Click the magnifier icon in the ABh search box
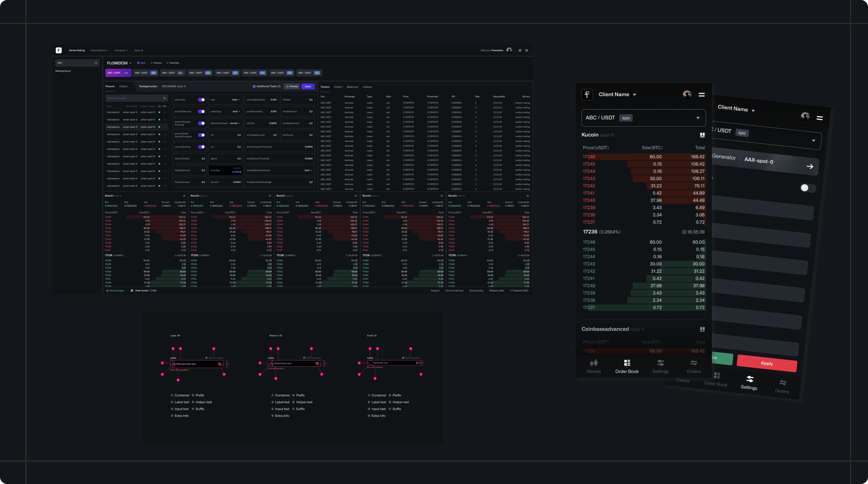This screenshot has height=484, width=868. [96, 63]
